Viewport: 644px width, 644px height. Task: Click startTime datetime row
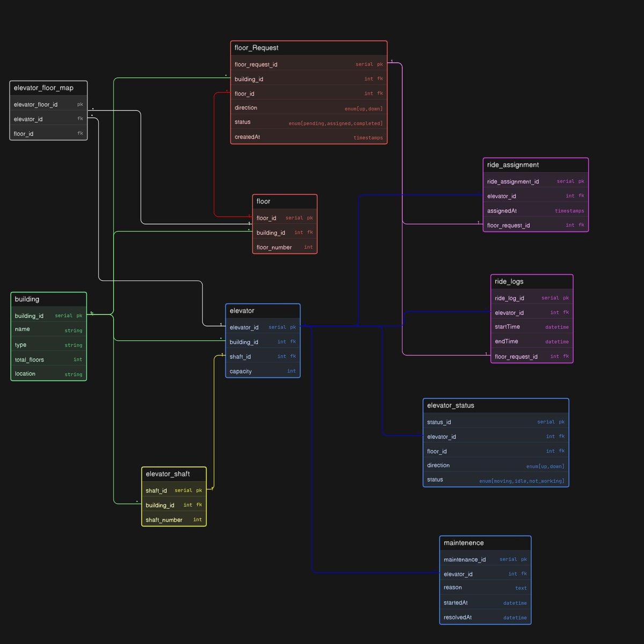(x=532, y=327)
